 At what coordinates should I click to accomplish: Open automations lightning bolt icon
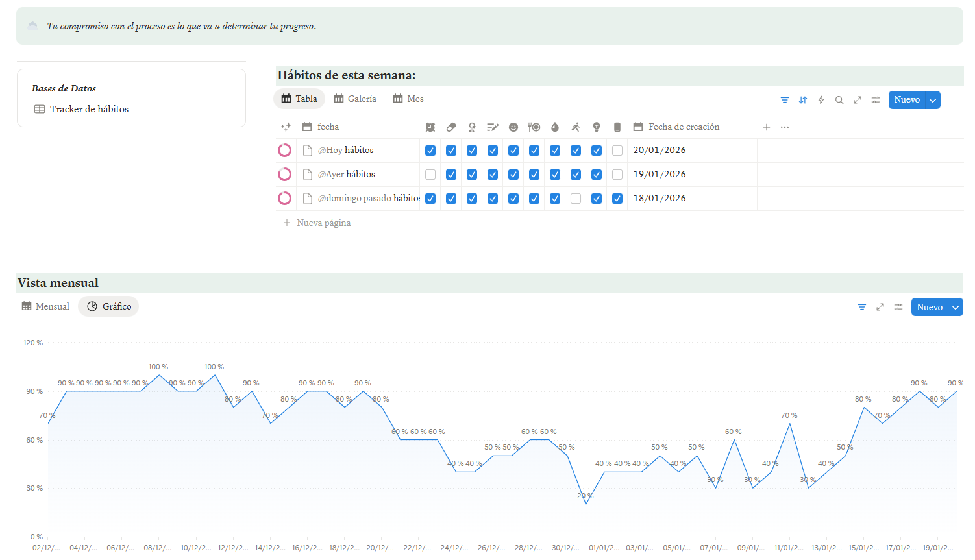pyautogui.click(x=821, y=100)
